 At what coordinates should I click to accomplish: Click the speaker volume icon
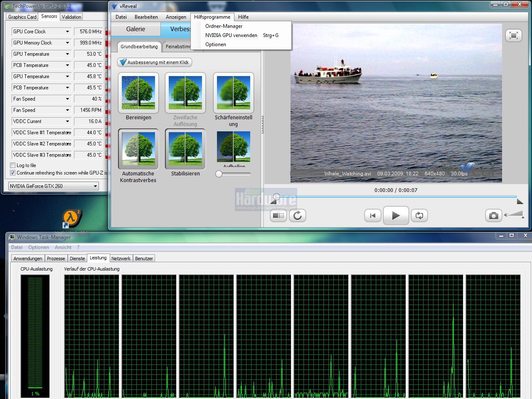point(506,215)
